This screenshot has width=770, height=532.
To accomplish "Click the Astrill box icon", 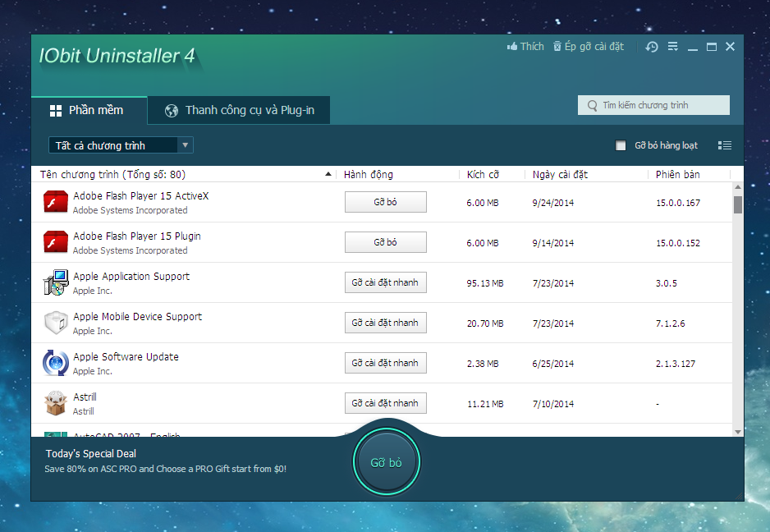I will (x=56, y=403).
